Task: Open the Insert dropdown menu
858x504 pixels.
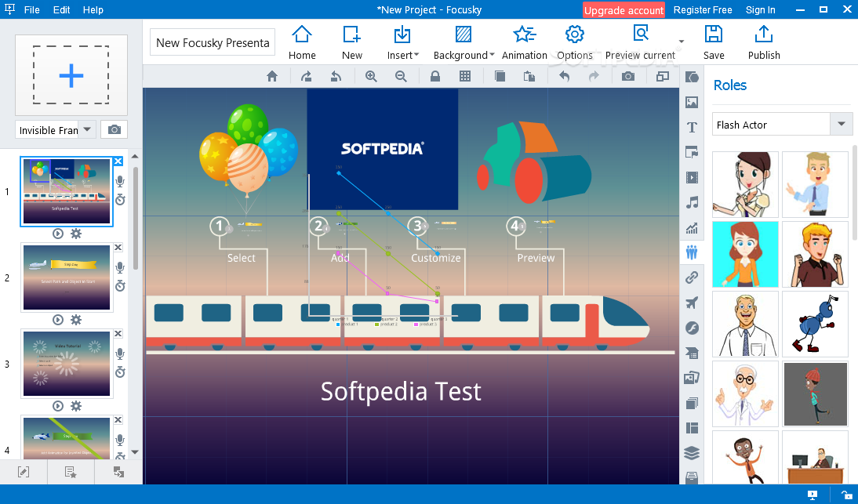Action: [402, 42]
